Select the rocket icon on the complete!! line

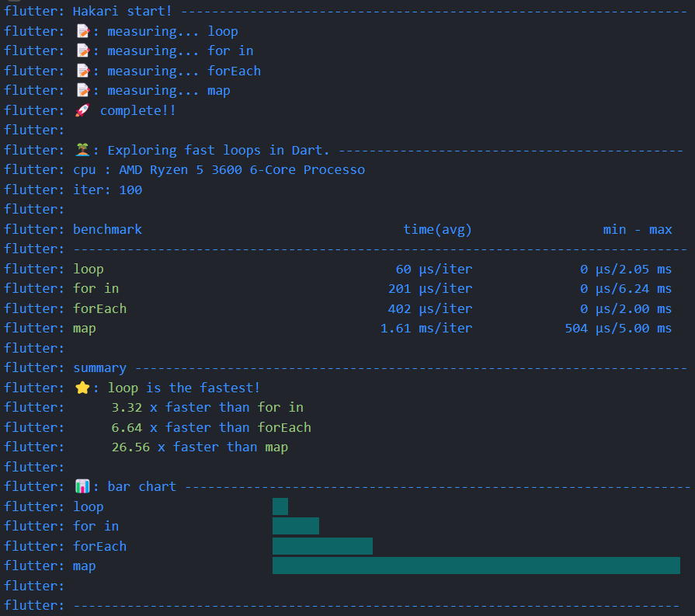(x=82, y=110)
